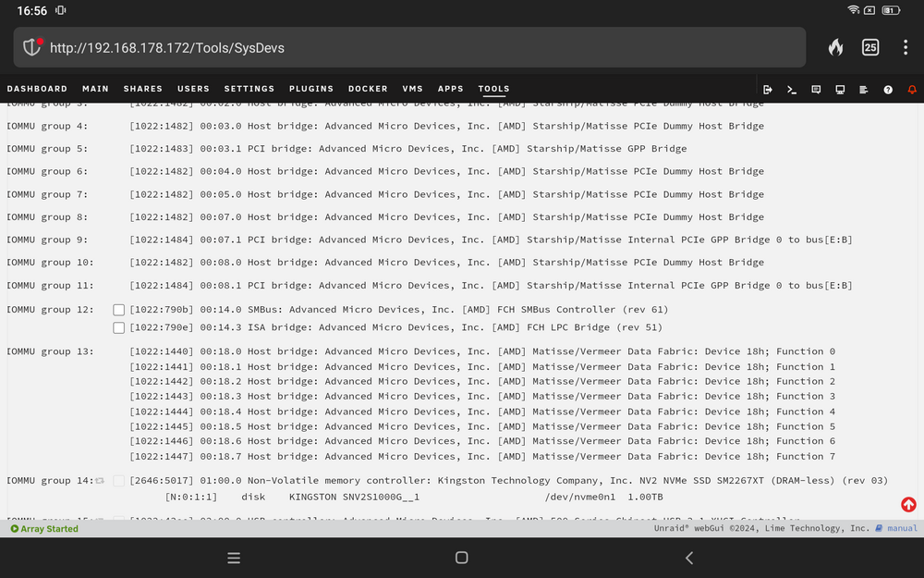Click IOMMU group 14 label
This screenshot has height=578, width=924.
(x=50, y=480)
